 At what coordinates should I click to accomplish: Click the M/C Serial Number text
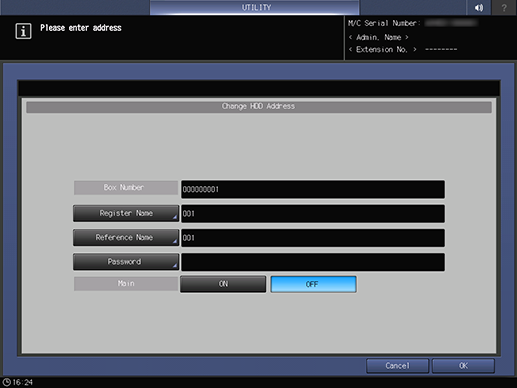click(384, 23)
